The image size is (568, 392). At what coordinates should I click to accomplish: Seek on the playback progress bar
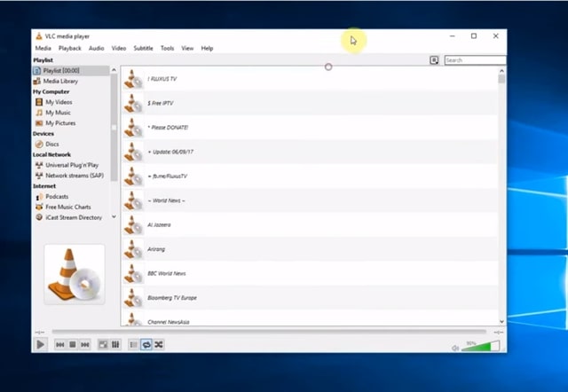click(269, 332)
